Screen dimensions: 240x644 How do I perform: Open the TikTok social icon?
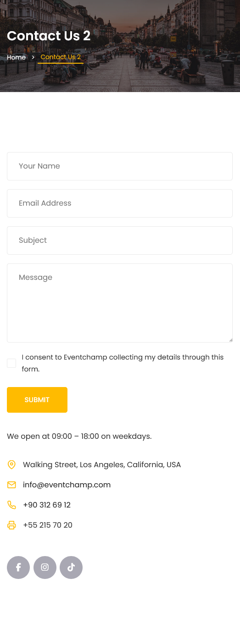(71, 568)
